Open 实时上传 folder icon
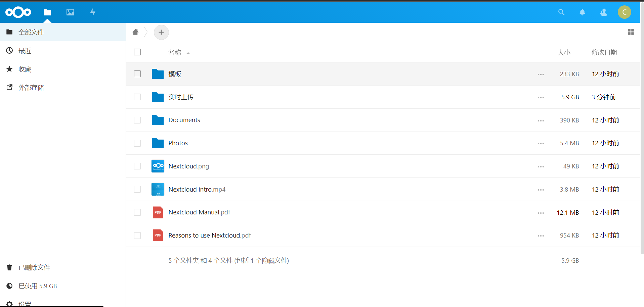Screen dimensions: 644x307 click(x=158, y=97)
